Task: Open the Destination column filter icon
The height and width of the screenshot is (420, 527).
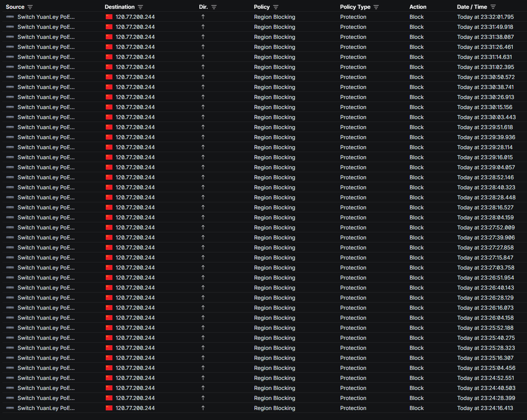Action: pos(140,7)
